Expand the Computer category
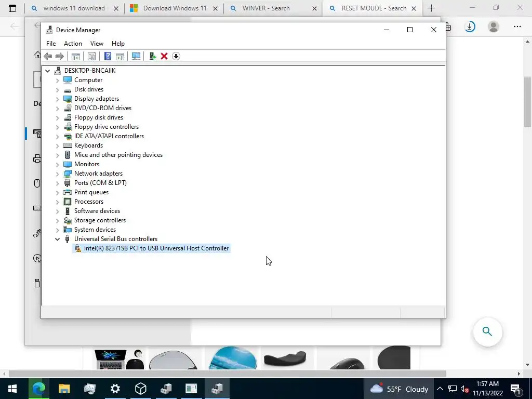This screenshot has height=399, width=532. 57,80
